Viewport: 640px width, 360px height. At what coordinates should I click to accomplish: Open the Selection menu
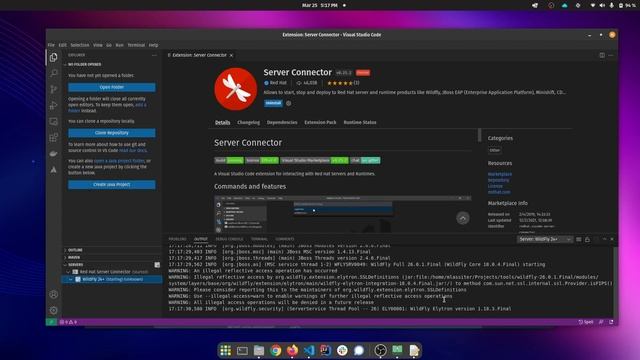80,45
